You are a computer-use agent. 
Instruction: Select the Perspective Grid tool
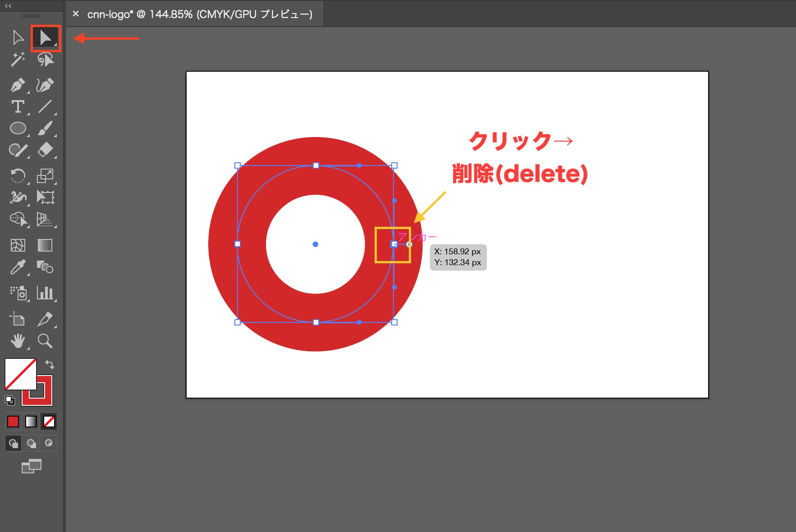45,219
